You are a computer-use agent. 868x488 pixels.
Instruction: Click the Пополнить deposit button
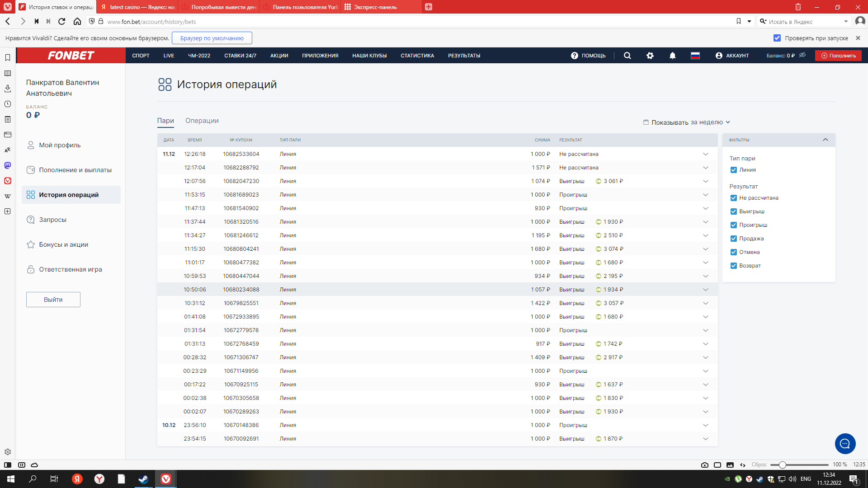[838, 56]
